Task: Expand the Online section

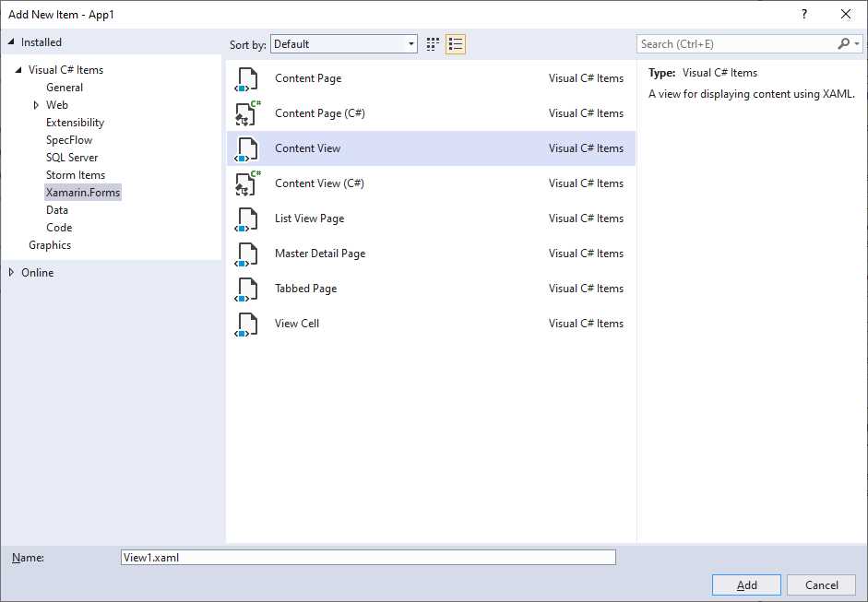Action: tap(11, 272)
